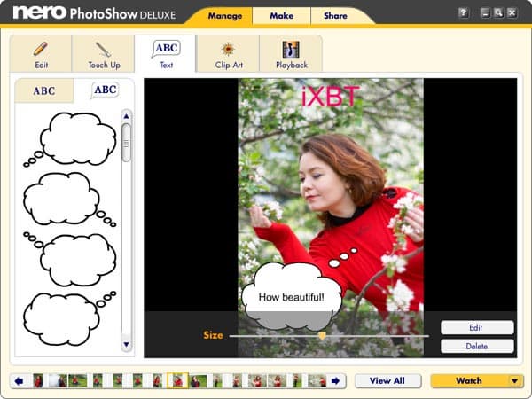Choose first thought bubble with left tail

tap(70, 139)
